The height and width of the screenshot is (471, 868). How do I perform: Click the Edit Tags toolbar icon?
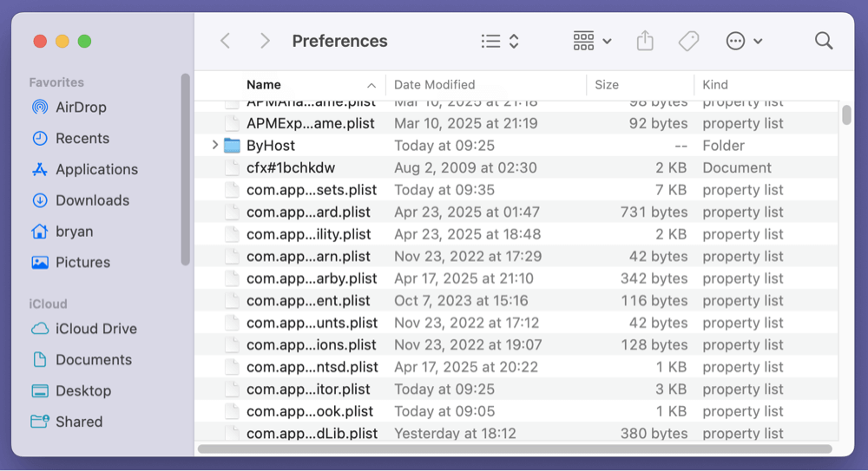click(688, 41)
